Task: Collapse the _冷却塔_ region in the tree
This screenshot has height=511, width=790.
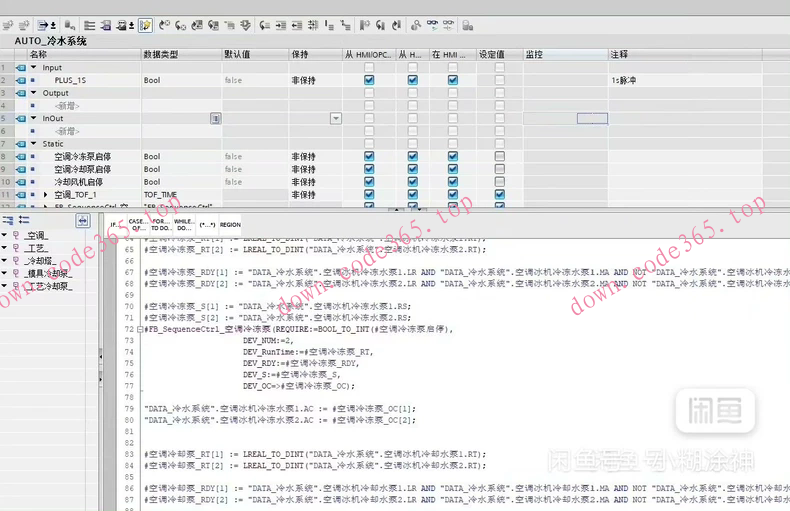Action: (x=5, y=261)
